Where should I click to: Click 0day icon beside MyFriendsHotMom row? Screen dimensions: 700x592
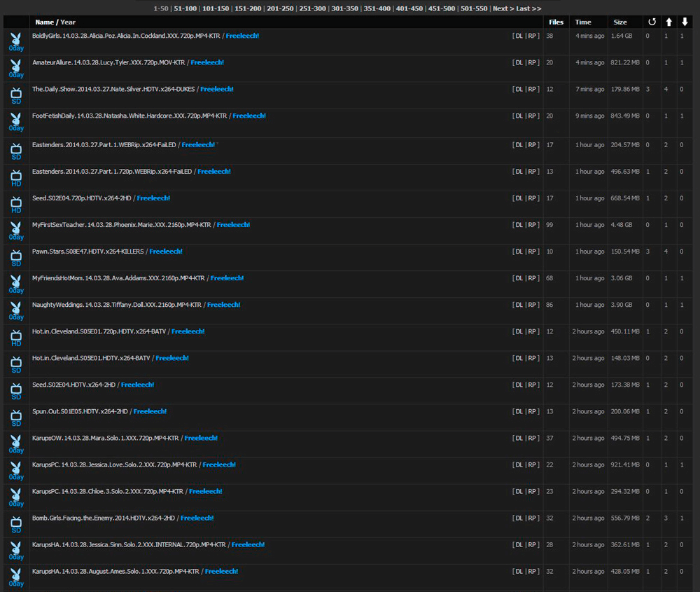pos(16,284)
